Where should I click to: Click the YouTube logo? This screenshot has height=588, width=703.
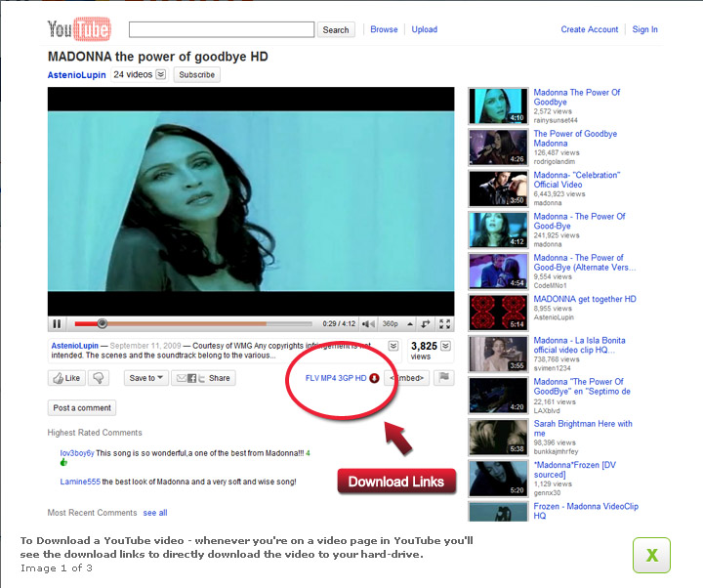point(79,29)
